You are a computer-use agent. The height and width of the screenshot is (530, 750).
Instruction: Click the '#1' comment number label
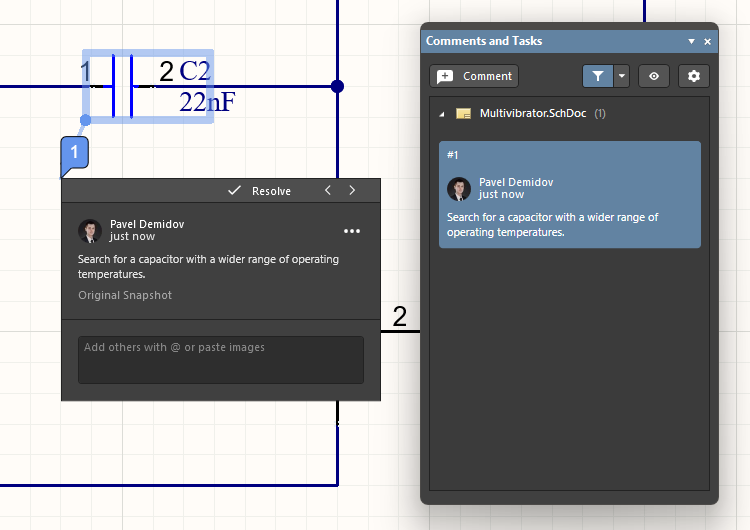click(x=452, y=155)
